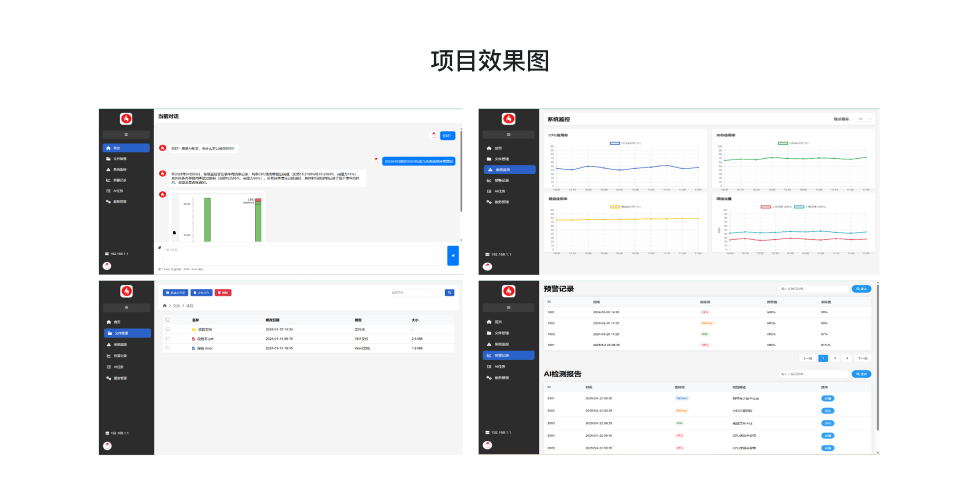Click file icon beside chat bar chart
This screenshot has width=980, height=500.
tap(174, 232)
